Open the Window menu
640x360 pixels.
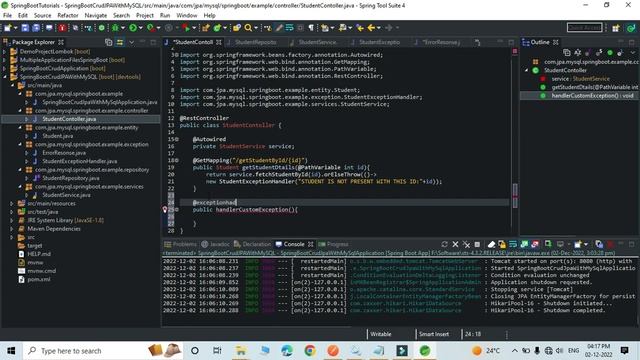187,15
